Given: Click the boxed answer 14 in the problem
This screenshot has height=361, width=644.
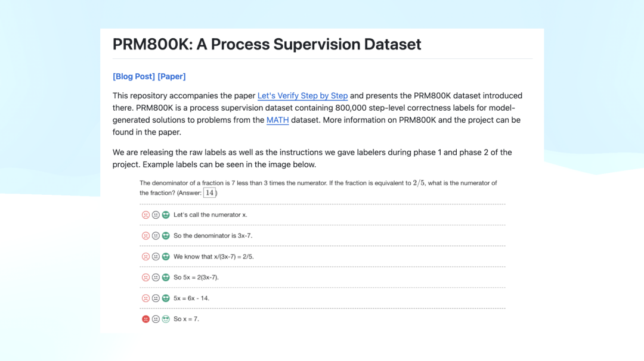Looking at the screenshot, I should 209,192.
